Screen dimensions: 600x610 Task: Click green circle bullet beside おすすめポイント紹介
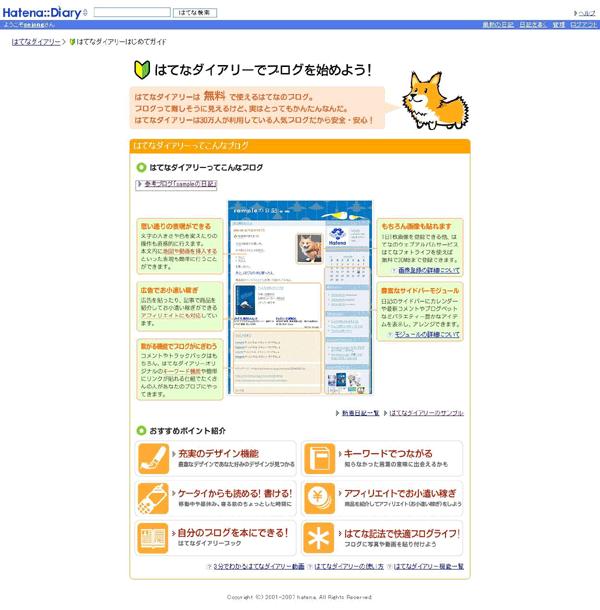click(x=141, y=431)
